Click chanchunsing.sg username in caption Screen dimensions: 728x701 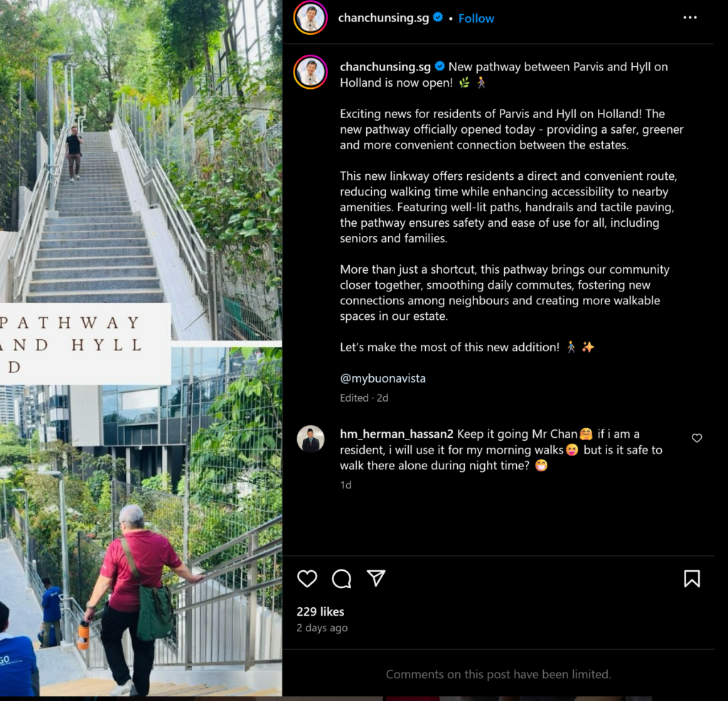[385, 67]
